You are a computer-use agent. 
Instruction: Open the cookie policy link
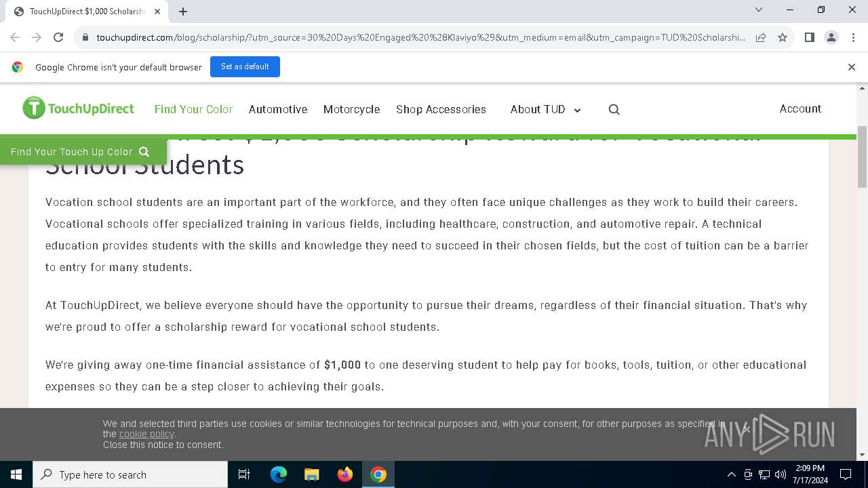coord(146,434)
